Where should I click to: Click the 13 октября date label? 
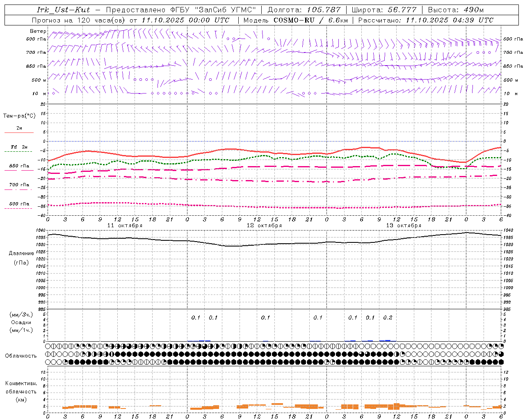(x=404, y=226)
